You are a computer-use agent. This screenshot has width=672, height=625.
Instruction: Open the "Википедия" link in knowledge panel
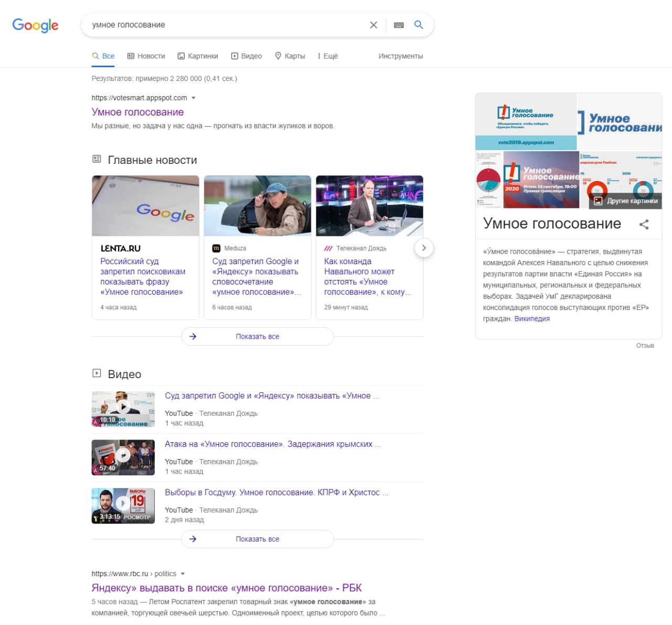532,319
